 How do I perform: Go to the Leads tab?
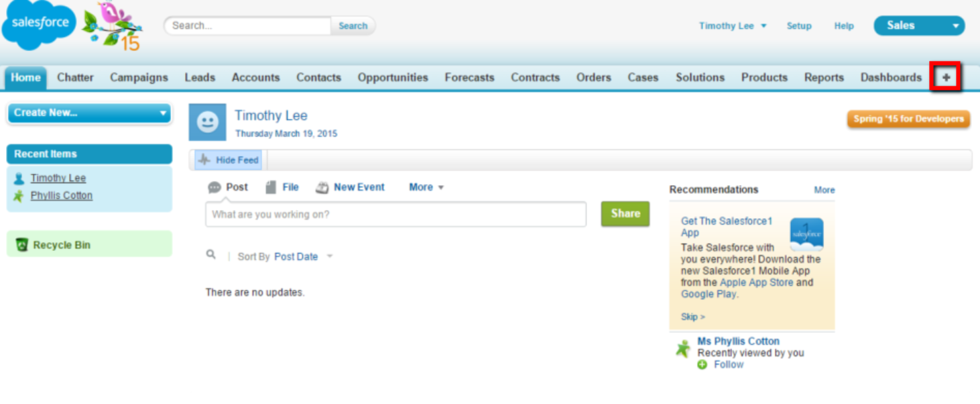[x=200, y=78]
